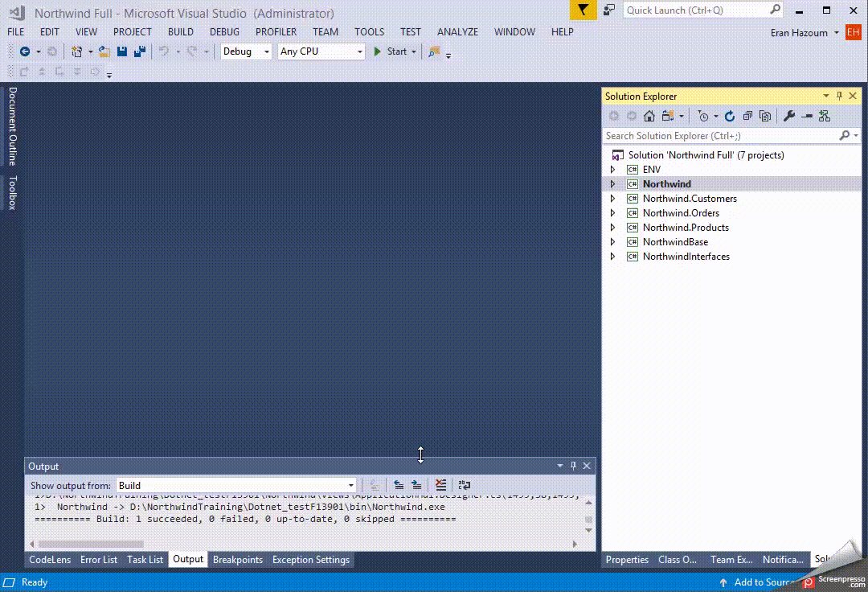Click the Output panel horizontal scrollbar thumb

point(91,545)
